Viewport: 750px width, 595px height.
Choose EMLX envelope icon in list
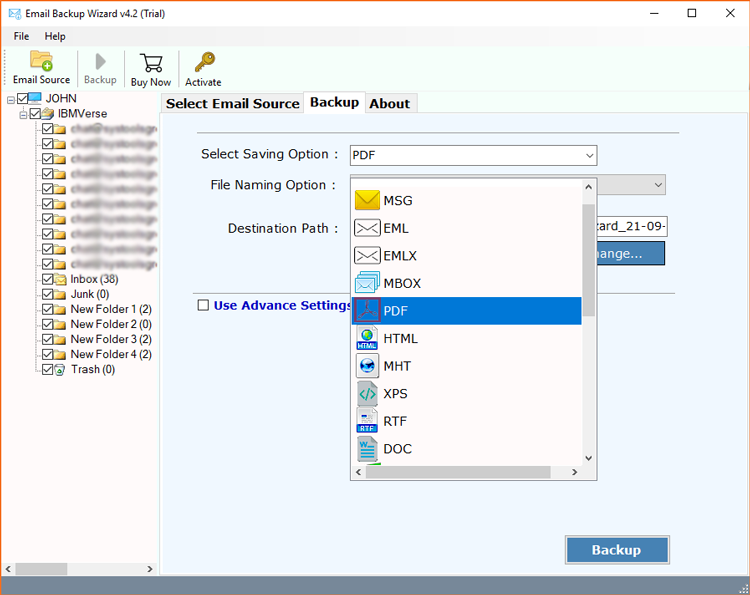tap(367, 255)
